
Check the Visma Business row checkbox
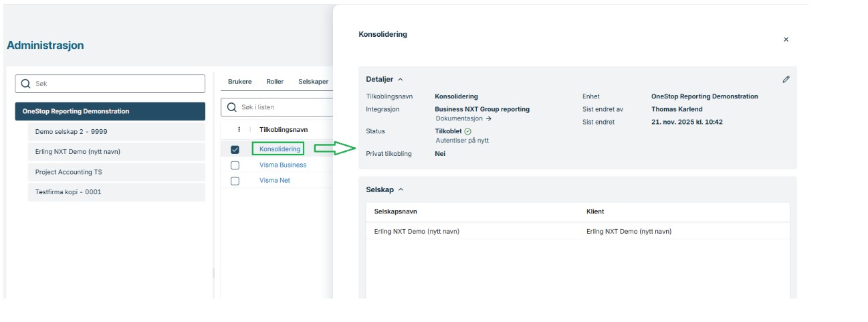tap(235, 165)
